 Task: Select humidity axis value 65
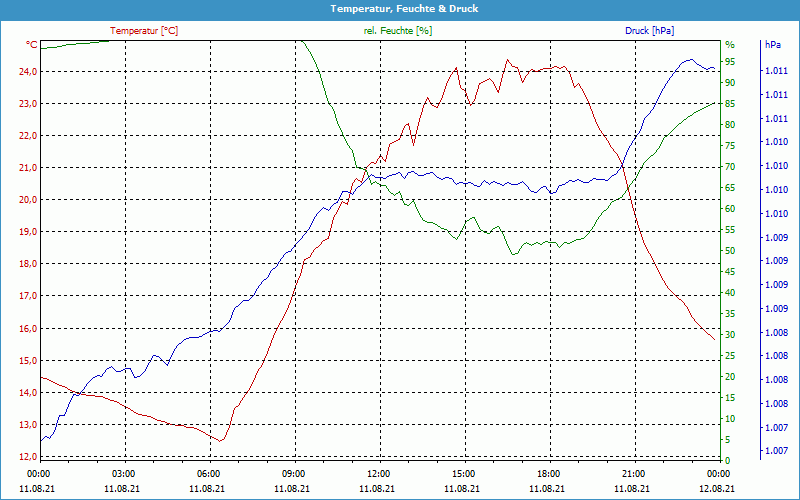pyautogui.click(x=730, y=188)
